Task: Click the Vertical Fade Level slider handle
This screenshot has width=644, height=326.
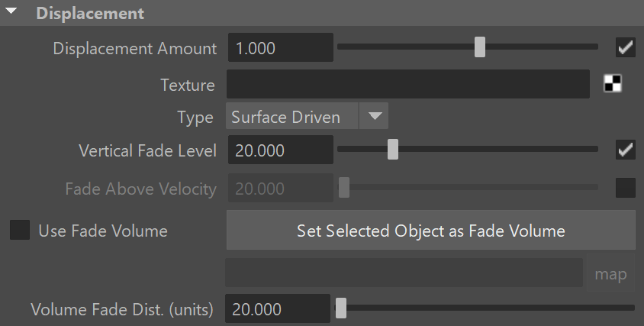Action: point(393,149)
